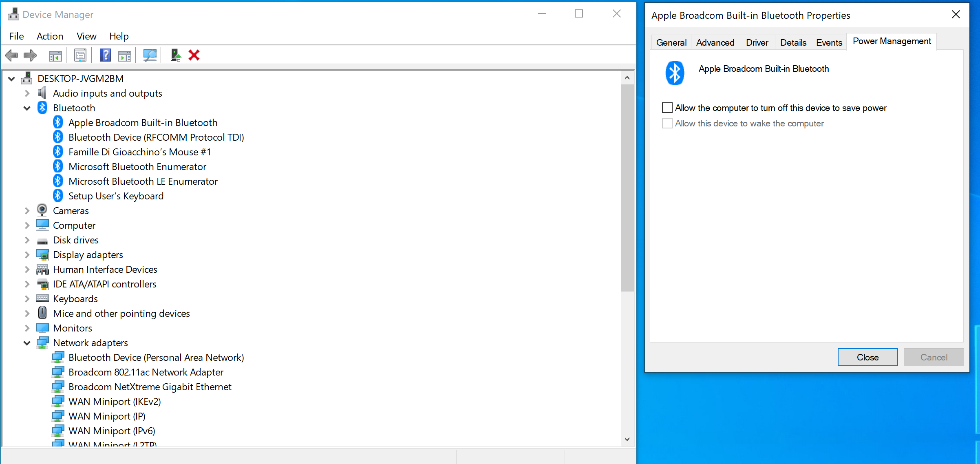Collapse the Bluetooth category
This screenshot has height=464, width=980.
(x=27, y=108)
